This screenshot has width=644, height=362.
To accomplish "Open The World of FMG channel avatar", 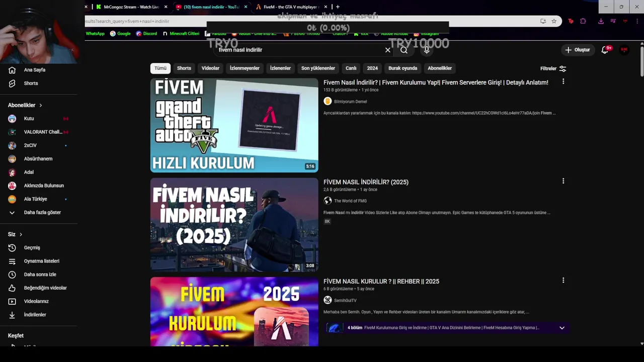I will (x=328, y=201).
